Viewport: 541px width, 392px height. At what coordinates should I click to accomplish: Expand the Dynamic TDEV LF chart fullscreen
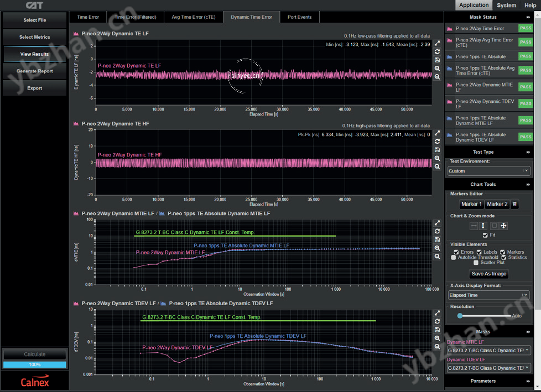click(x=437, y=313)
